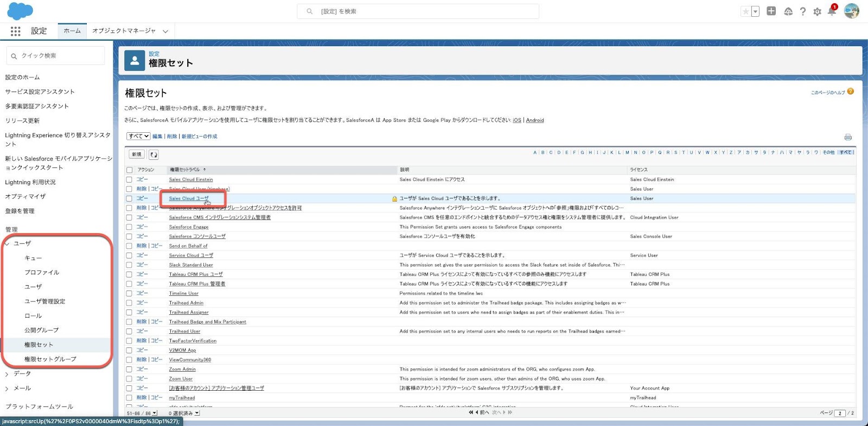Open the help question mark icon

click(803, 11)
